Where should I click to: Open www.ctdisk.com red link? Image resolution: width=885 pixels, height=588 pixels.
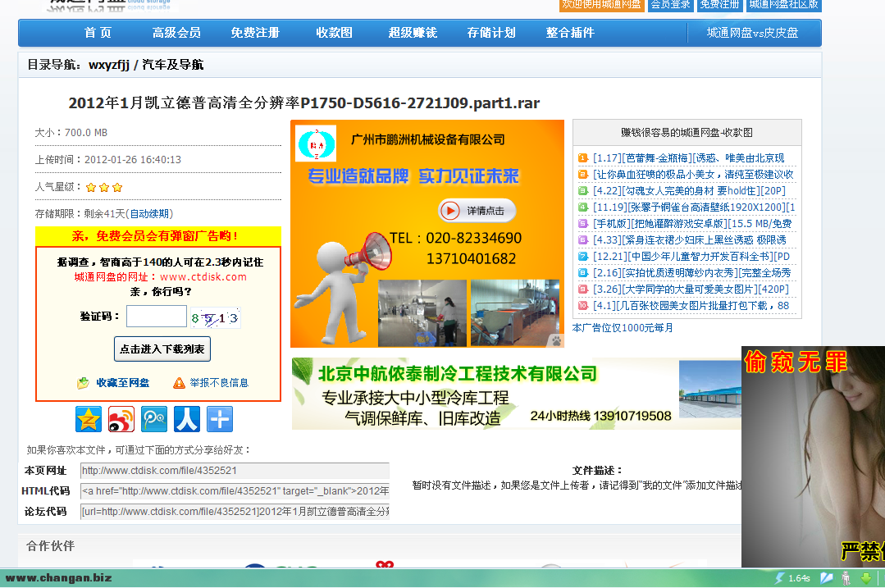203,277
